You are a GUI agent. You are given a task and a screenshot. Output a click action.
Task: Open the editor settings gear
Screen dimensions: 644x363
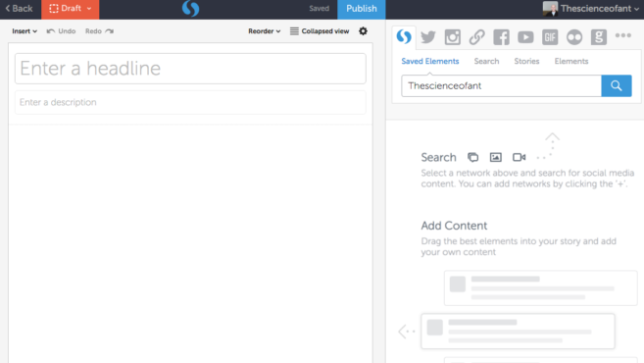[363, 31]
